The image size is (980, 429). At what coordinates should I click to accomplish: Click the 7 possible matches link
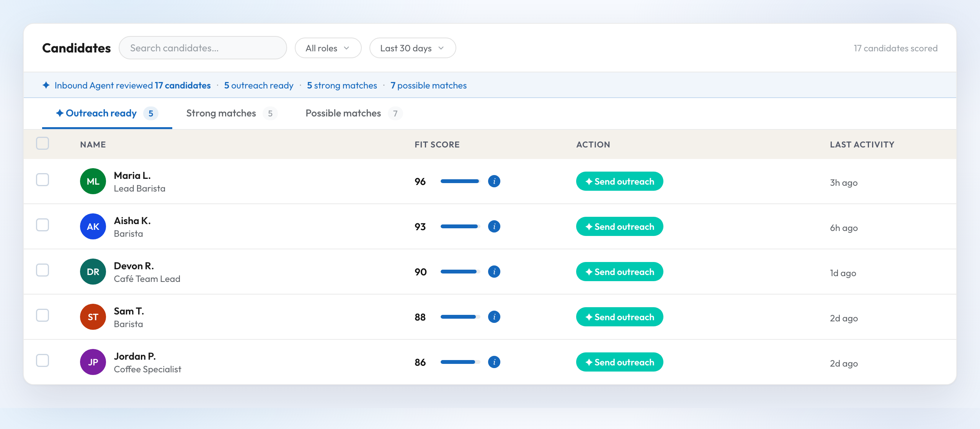[x=428, y=85]
